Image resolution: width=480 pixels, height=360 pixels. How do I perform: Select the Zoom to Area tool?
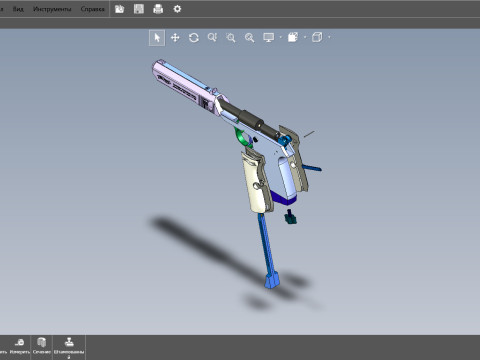click(231, 38)
